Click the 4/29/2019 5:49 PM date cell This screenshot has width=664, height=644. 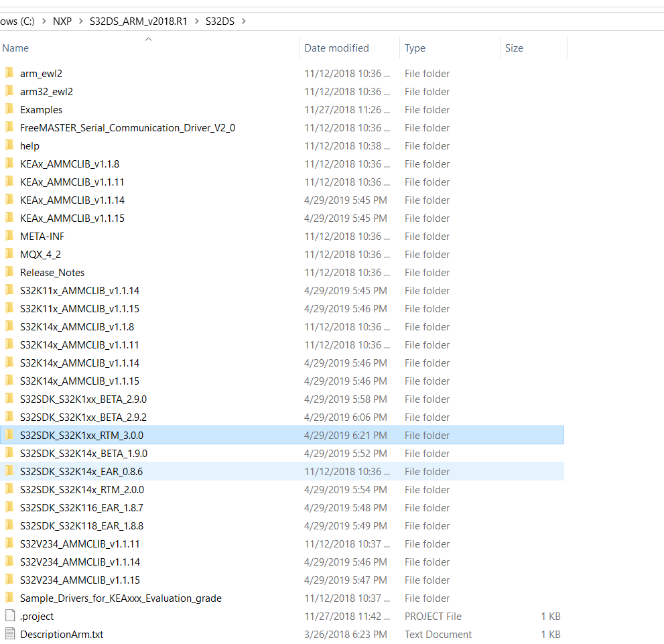point(346,526)
